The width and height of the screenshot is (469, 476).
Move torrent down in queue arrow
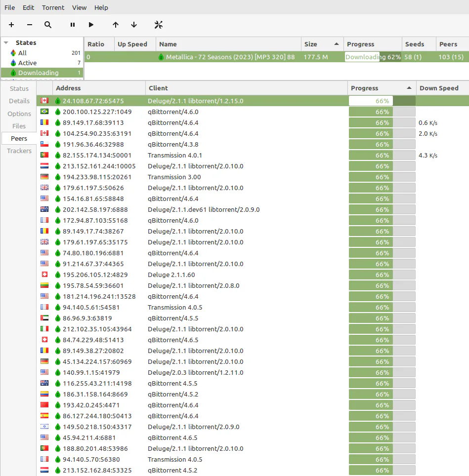tap(133, 25)
